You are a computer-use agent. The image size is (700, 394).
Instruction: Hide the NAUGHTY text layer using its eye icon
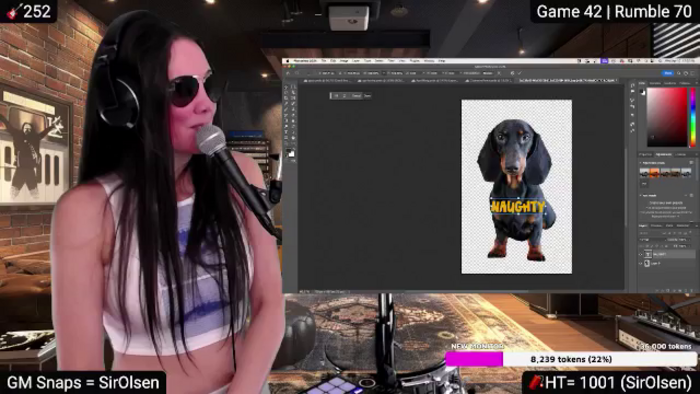(640, 254)
